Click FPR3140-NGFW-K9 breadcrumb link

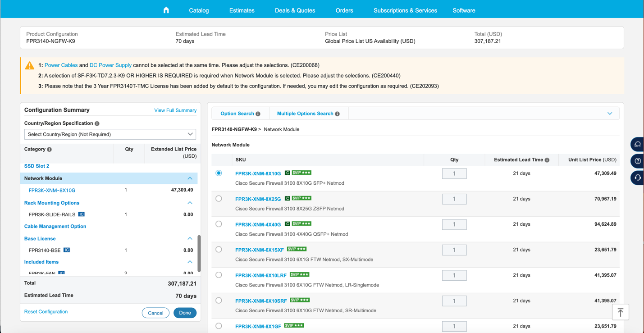click(x=234, y=129)
